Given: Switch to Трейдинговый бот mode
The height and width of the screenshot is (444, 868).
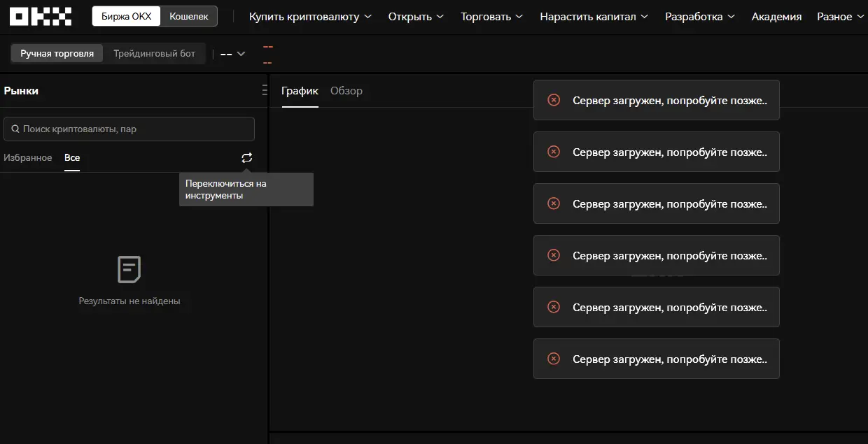Looking at the screenshot, I should 154,53.
